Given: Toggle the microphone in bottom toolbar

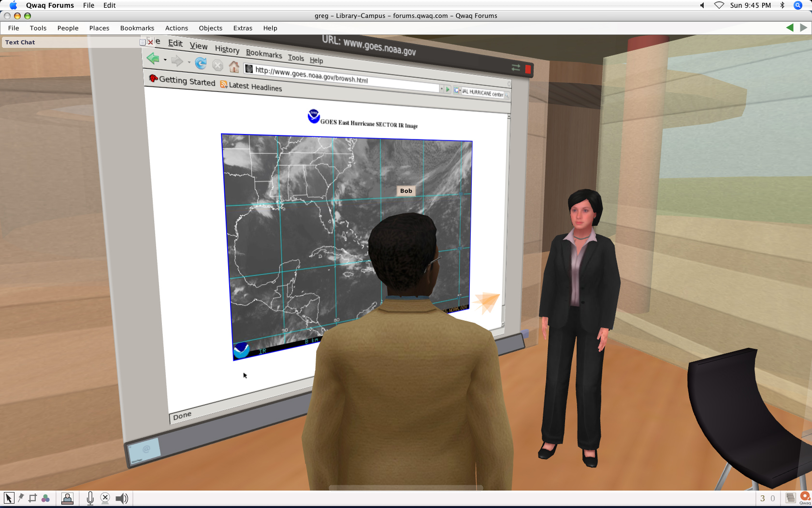Looking at the screenshot, I should tap(90, 498).
